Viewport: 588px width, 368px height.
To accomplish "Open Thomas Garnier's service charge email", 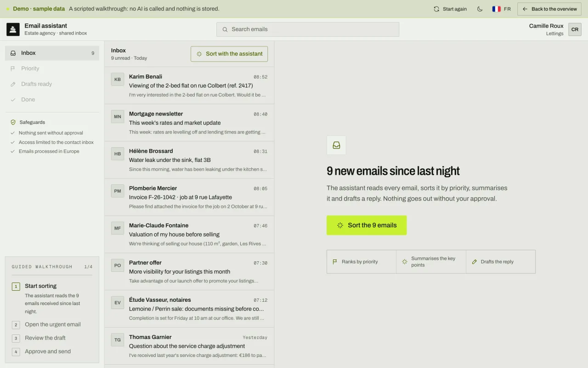I will pyautogui.click(x=189, y=346).
